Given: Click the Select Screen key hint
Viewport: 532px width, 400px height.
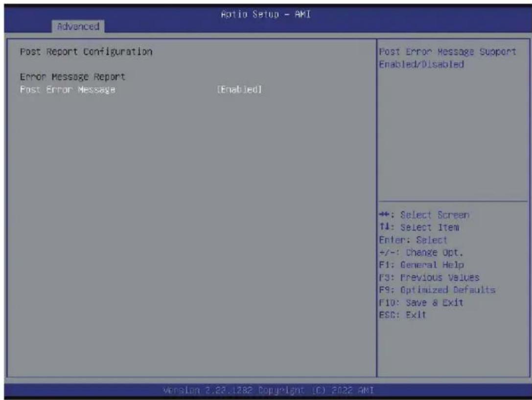Looking at the screenshot, I should coord(424,215).
